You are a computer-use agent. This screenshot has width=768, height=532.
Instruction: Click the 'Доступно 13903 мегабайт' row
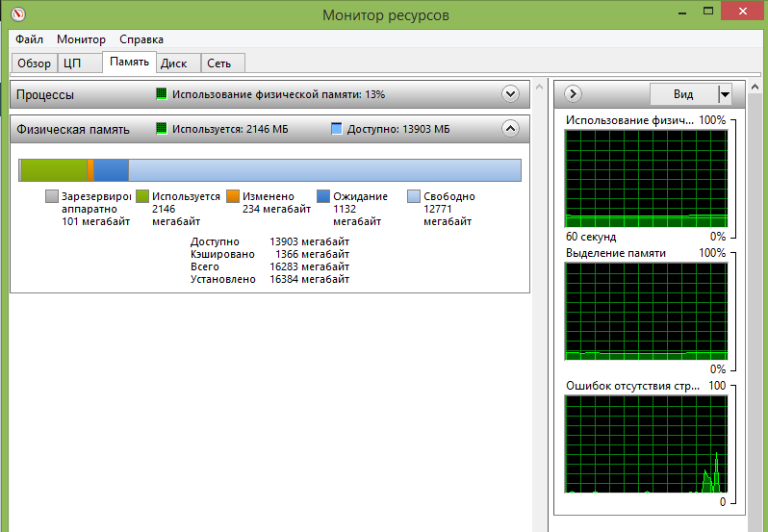[x=269, y=241]
